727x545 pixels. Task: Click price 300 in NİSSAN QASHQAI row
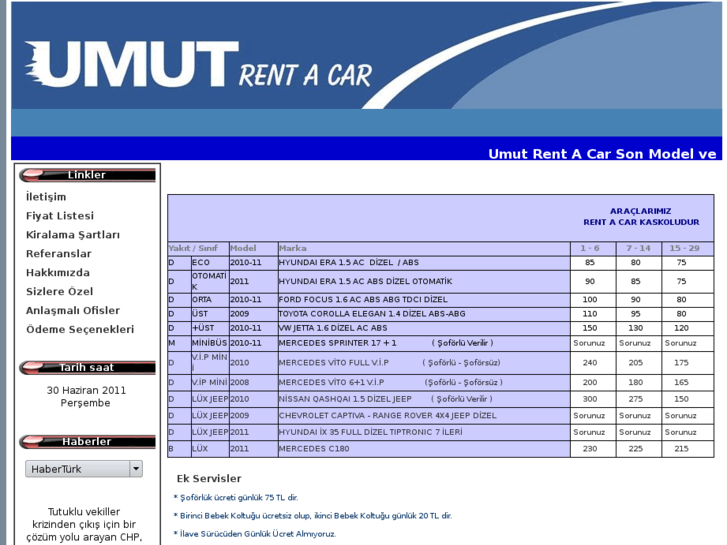click(590, 399)
